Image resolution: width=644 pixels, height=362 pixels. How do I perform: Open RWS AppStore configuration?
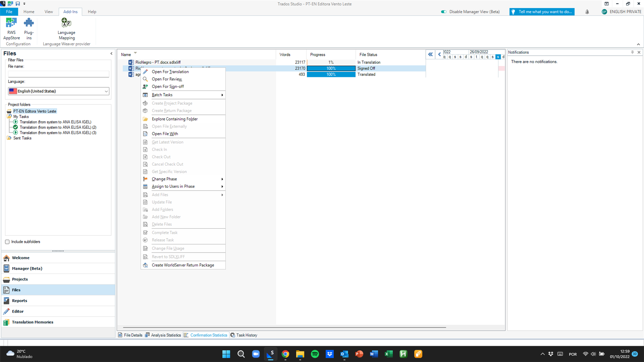click(11, 29)
